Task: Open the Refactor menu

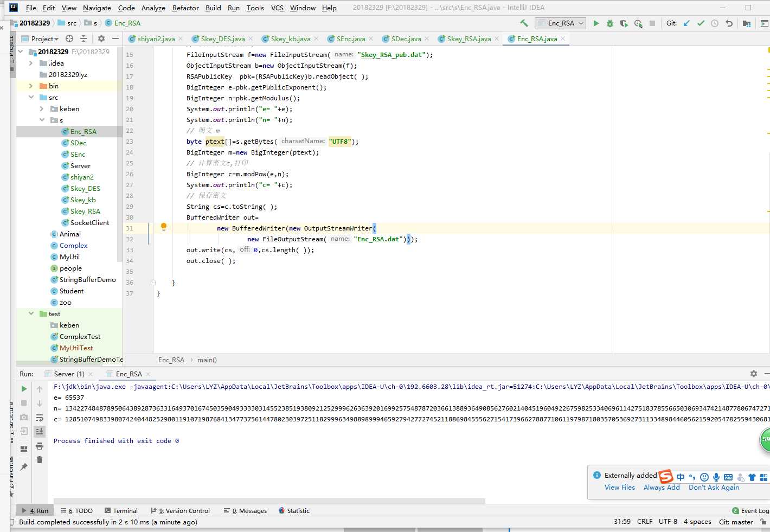Action: click(185, 8)
